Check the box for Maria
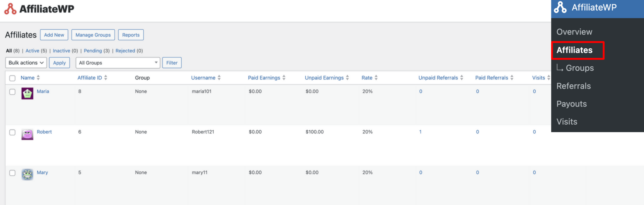Screen dimensions: 644x205 (x=12, y=92)
